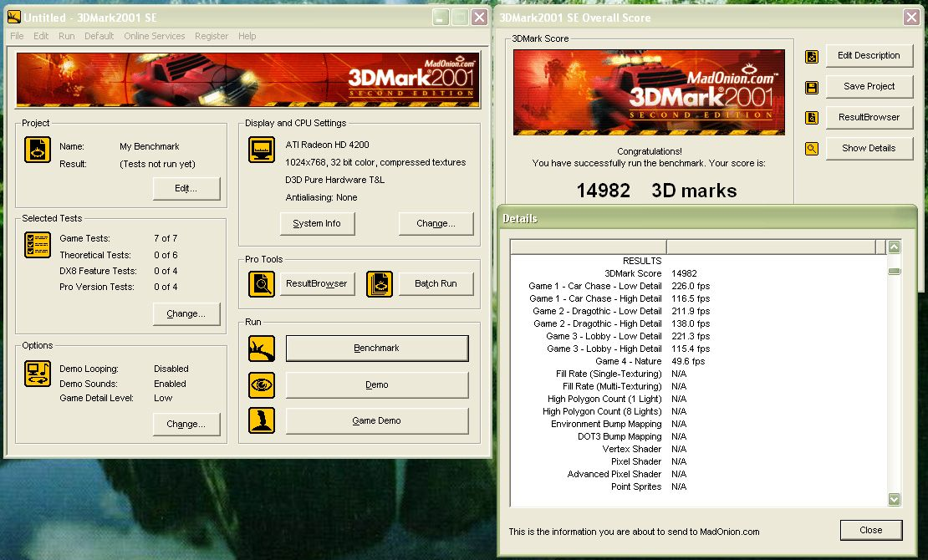Select 'Fill Rate (Single-Texturing)' row

coord(698,374)
